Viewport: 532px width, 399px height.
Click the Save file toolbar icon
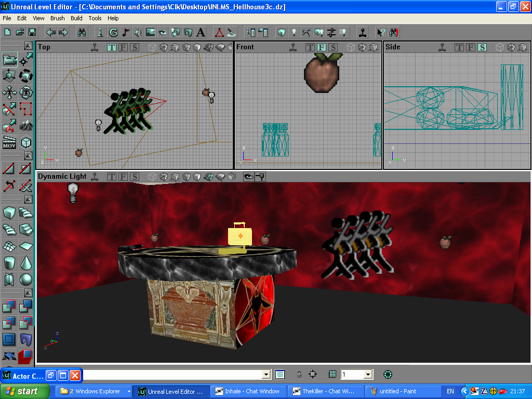[32, 32]
